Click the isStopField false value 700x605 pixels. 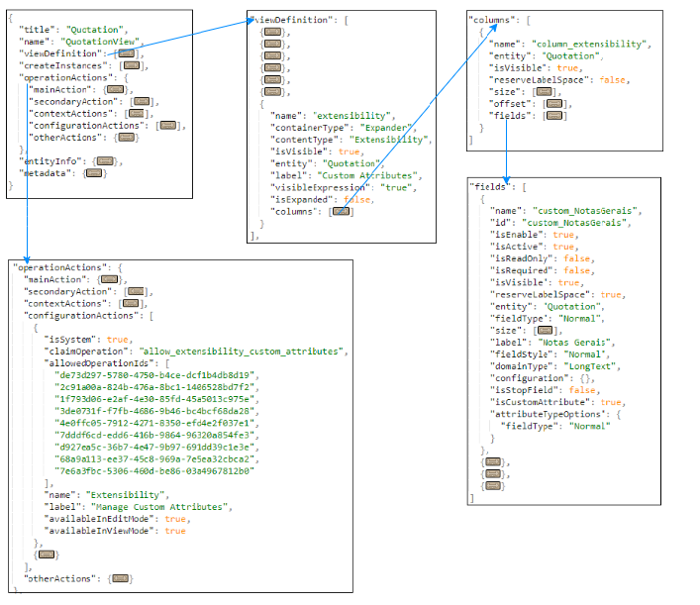[x=582, y=390]
